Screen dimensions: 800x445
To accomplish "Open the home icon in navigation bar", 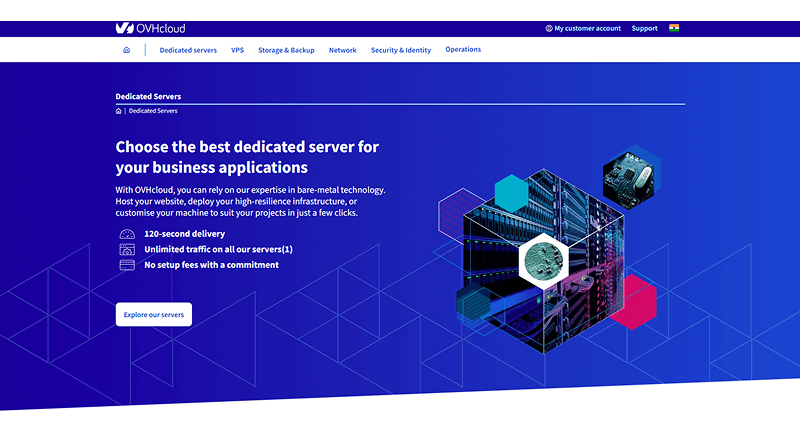I will pyautogui.click(x=127, y=50).
